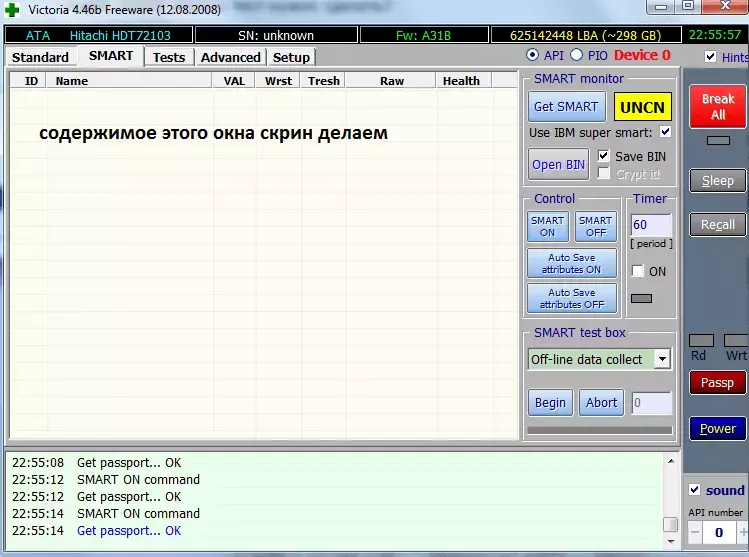Click Auto Save attributes OFF

pyautogui.click(x=572, y=298)
